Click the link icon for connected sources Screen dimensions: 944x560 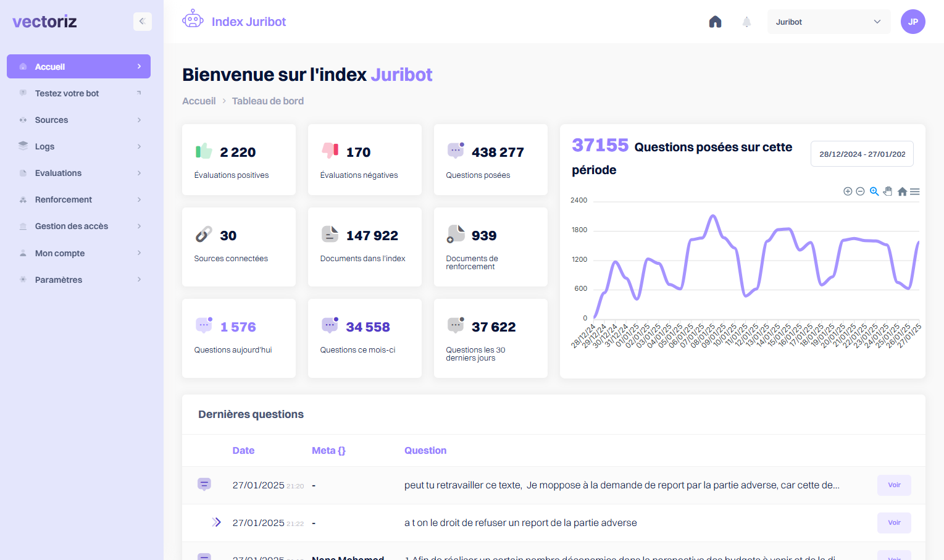[x=204, y=235]
